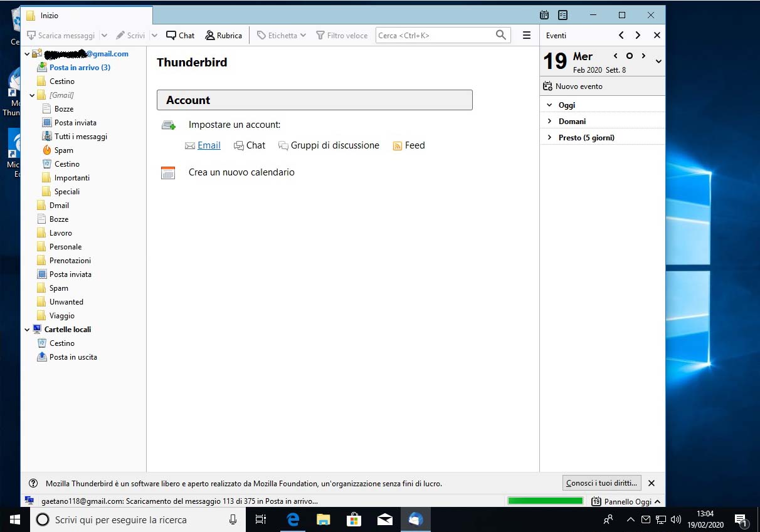Select the Inizio tab
This screenshot has width=760, height=532.
click(x=87, y=15)
